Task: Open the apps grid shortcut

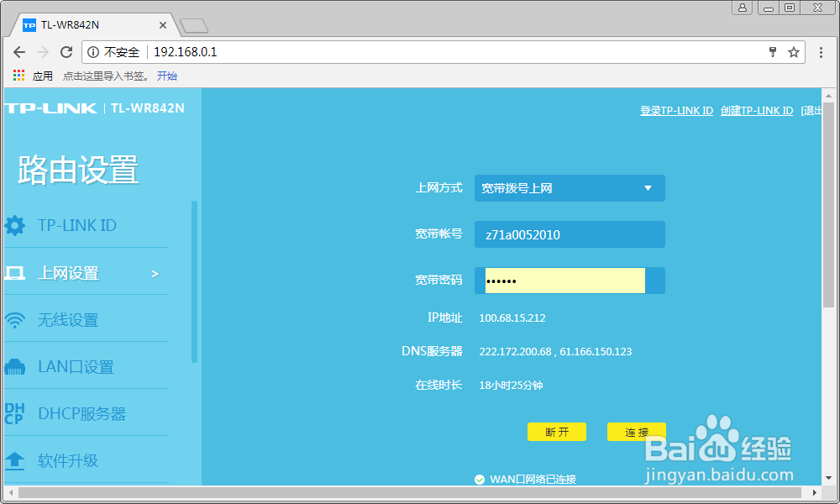Action: click(x=18, y=76)
